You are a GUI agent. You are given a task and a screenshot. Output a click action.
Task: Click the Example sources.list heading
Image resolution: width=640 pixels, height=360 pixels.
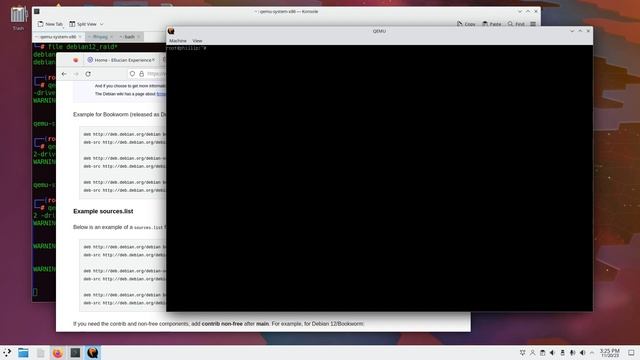coord(103,211)
